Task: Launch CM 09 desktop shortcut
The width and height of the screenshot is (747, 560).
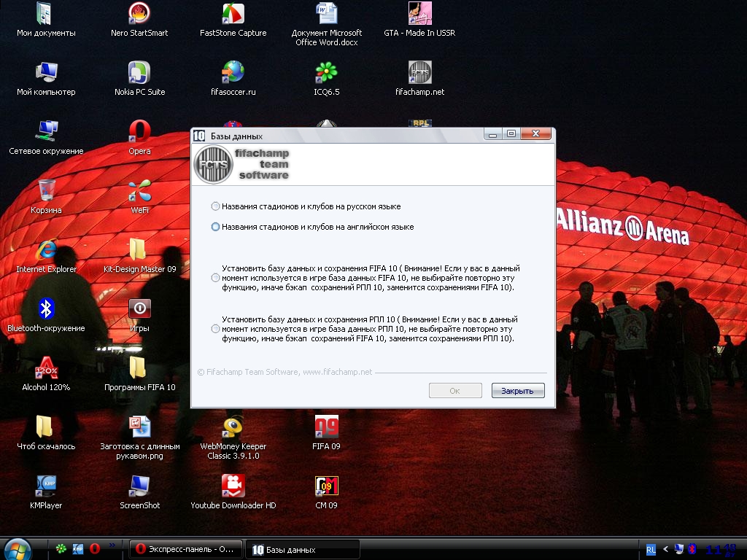Action: 326,492
